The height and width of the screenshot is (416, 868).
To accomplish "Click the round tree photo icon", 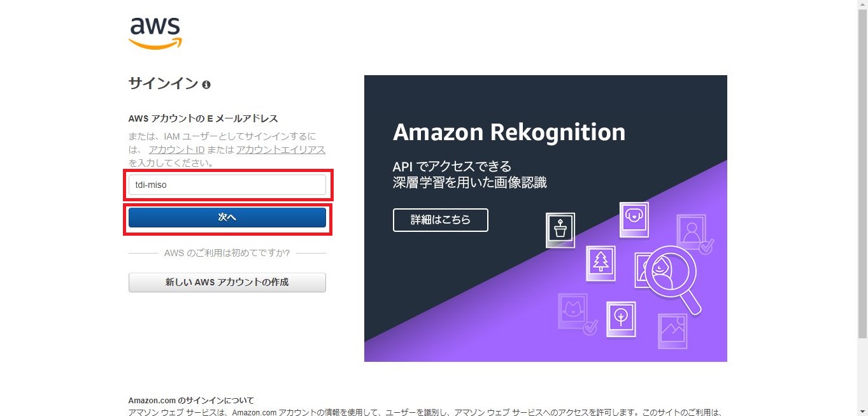I will pos(621,319).
